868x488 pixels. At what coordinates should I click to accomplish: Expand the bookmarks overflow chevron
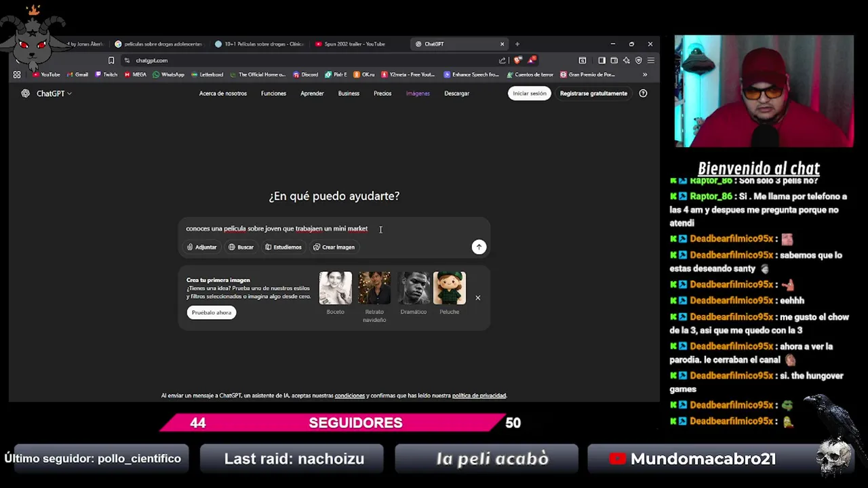click(645, 75)
